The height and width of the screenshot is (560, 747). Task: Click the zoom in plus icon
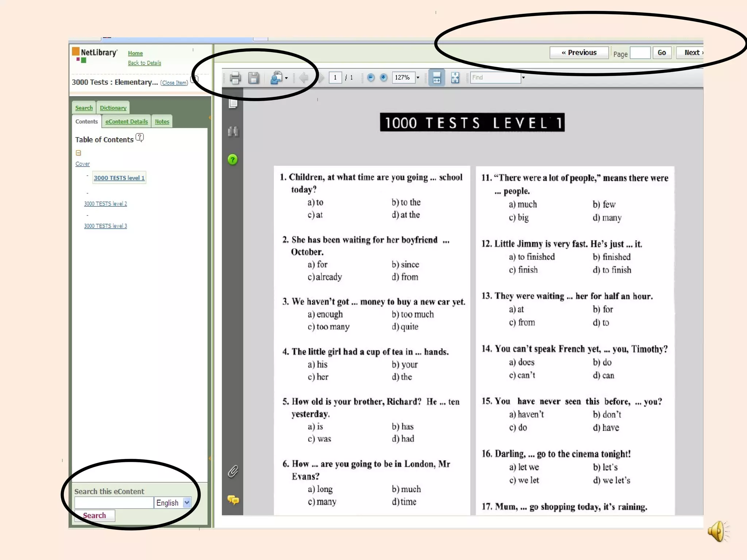pos(383,77)
